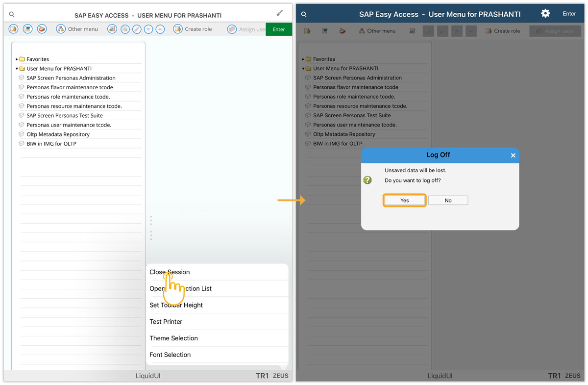Click LiquidUI label in left screen status bar

(x=148, y=376)
